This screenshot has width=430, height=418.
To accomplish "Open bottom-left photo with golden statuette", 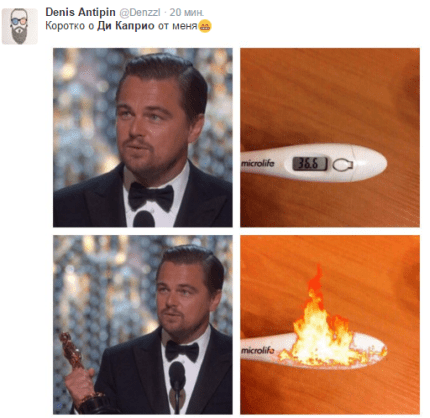I will tap(143, 325).
